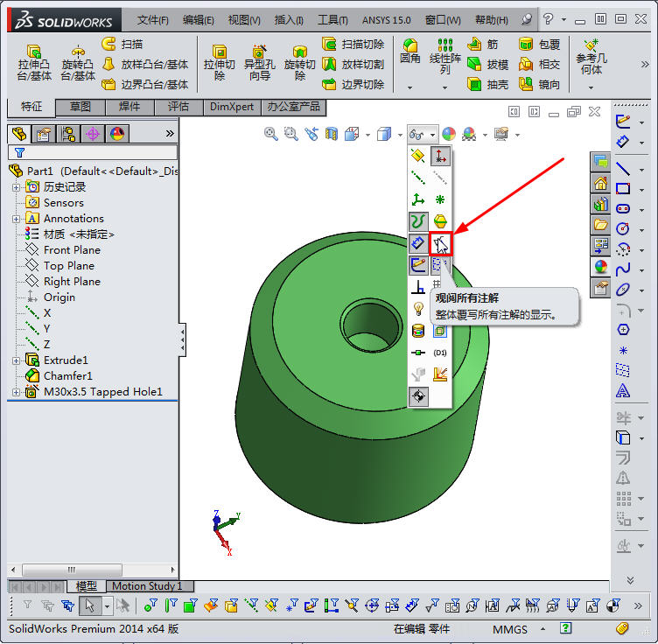Toggle dimension names (D1) visibility
The image size is (658, 644).
pyautogui.click(x=440, y=353)
